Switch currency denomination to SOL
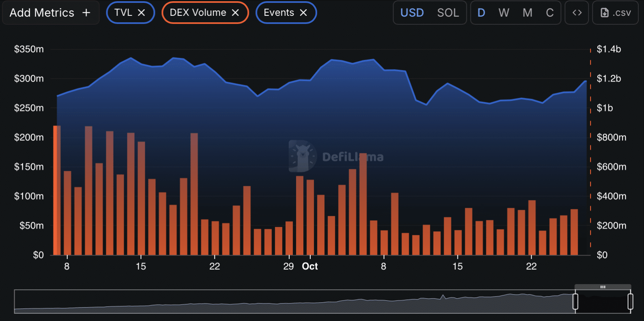The height and width of the screenshot is (321, 644). click(x=448, y=13)
